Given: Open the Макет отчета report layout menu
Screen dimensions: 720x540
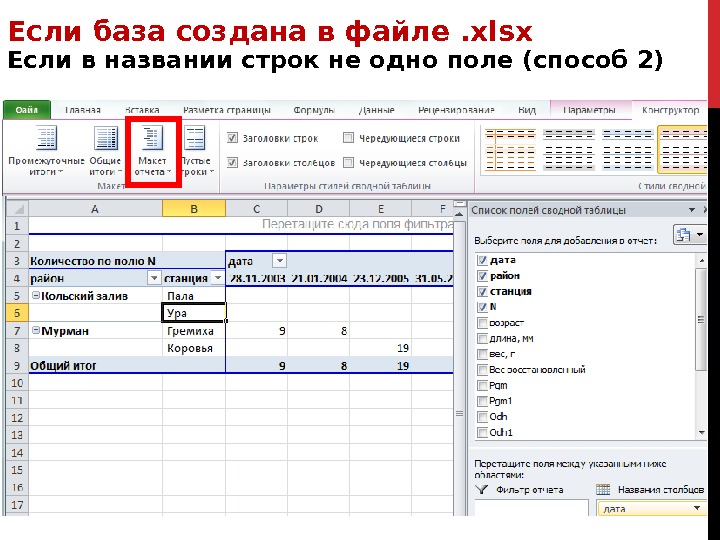Looking at the screenshot, I should tap(152, 151).
